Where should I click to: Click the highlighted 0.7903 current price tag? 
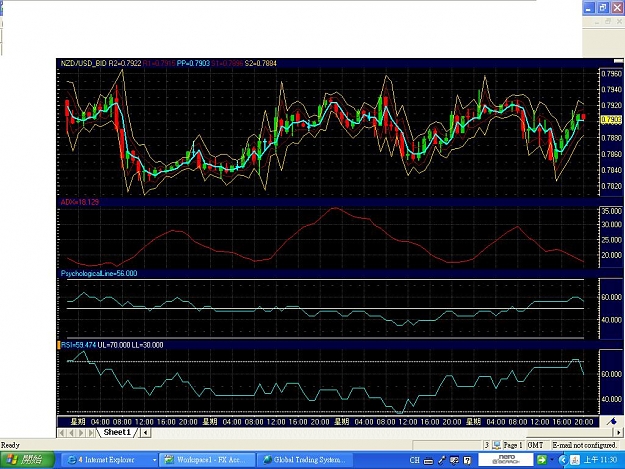point(611,120)
